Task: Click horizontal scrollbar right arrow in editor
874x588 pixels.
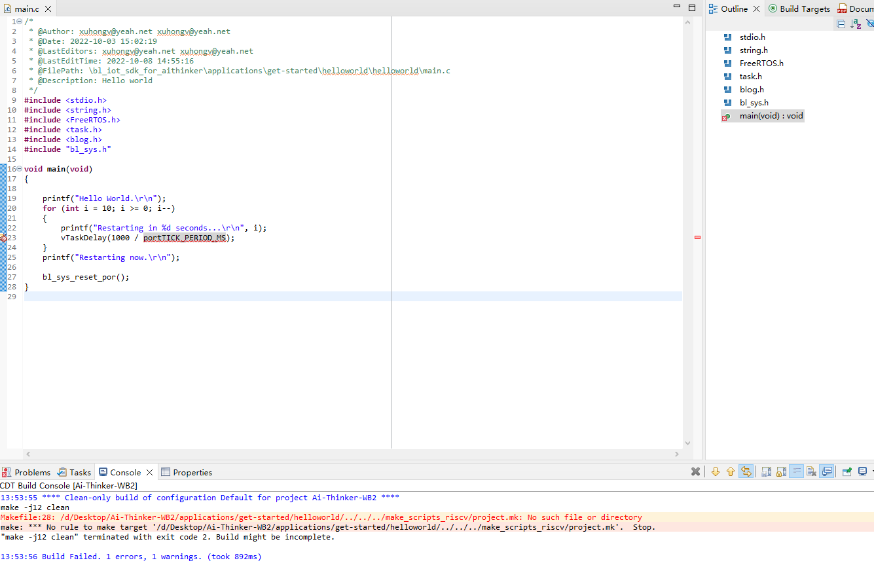Action: click(x=677, y=454)
